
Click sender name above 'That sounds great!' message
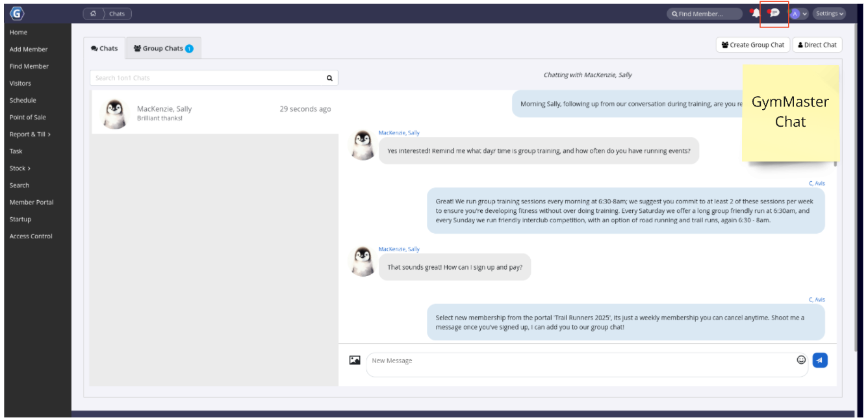point(399,249)
